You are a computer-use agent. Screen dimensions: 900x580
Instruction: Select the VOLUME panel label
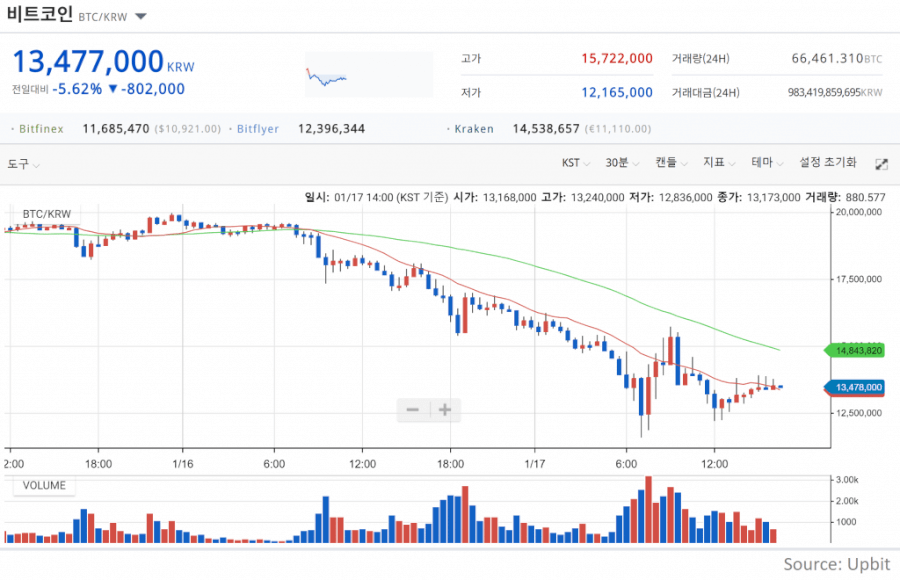tap(44, 485)
